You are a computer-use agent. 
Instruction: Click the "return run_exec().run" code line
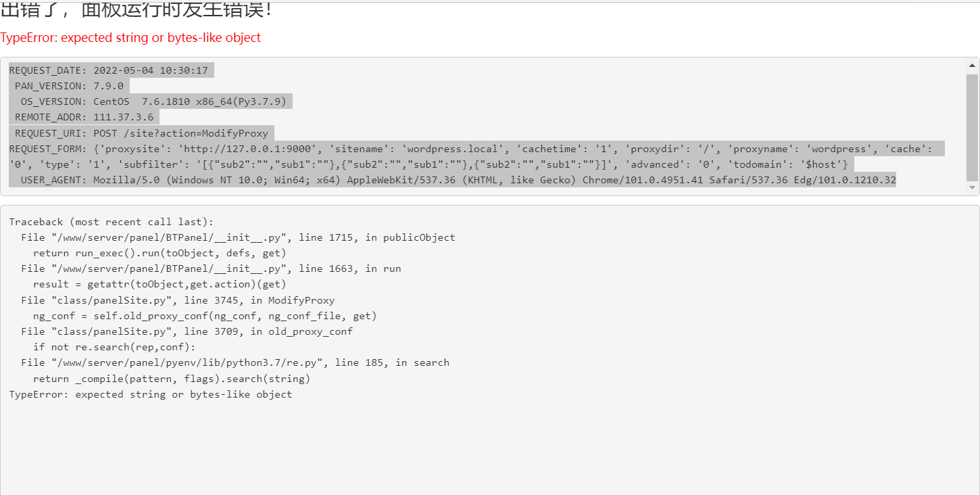(x=160, y=253)
